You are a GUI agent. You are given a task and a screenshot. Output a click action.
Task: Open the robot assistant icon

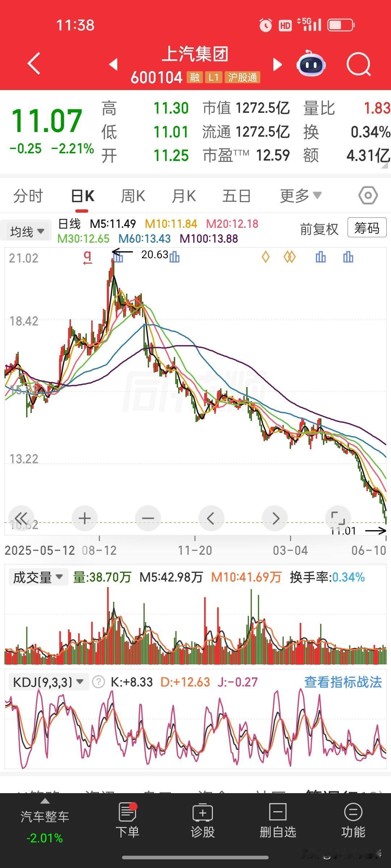point(311,64)
